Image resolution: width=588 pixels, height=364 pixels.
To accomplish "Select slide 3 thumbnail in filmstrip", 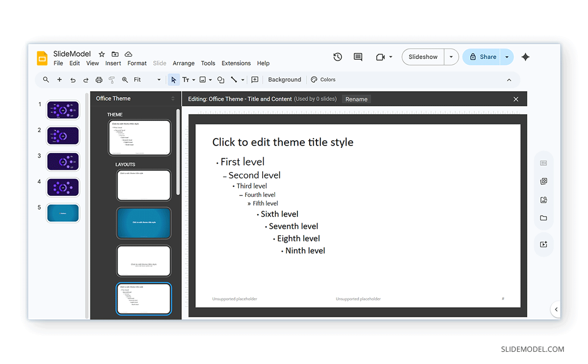I will (63, 162).
